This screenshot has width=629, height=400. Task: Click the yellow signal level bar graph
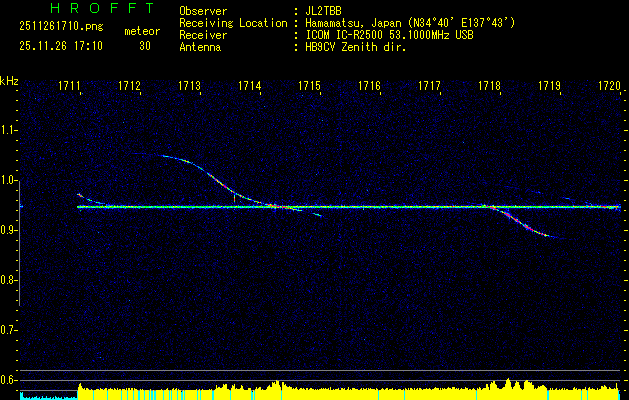(350, 390)
